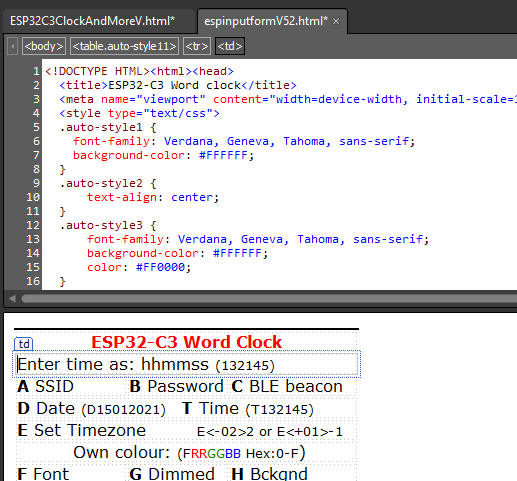Screen dimensions: 517x481
Task: Select the <table.auto-style11> tag breadcrumb
Action: (124, 46)
